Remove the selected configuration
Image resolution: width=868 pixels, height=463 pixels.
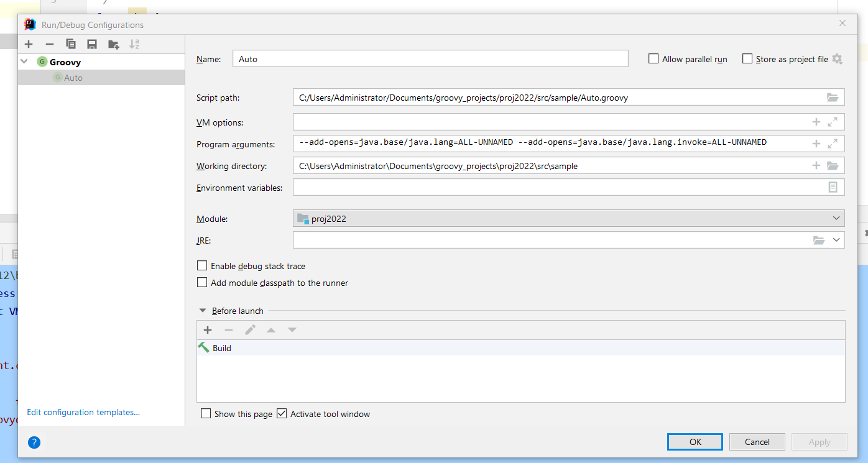point(50,44)
